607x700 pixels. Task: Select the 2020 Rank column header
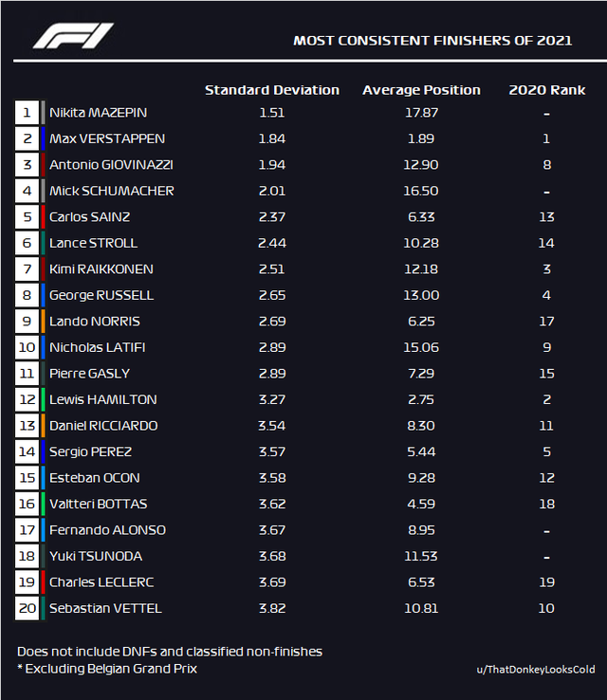coord(546,90)
